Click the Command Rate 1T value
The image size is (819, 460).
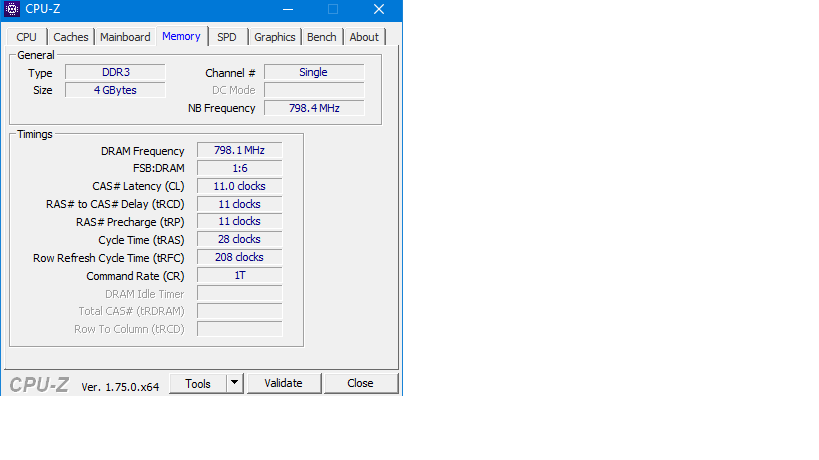click(x=240, y=275)
